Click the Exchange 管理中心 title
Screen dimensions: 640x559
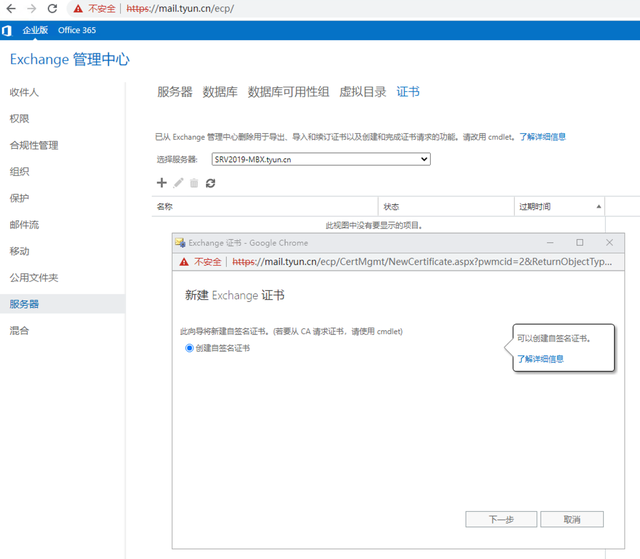(70, 60)
